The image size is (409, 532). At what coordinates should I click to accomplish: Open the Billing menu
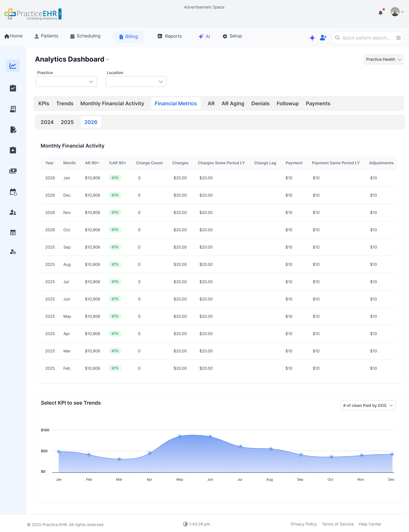(129, 37)
